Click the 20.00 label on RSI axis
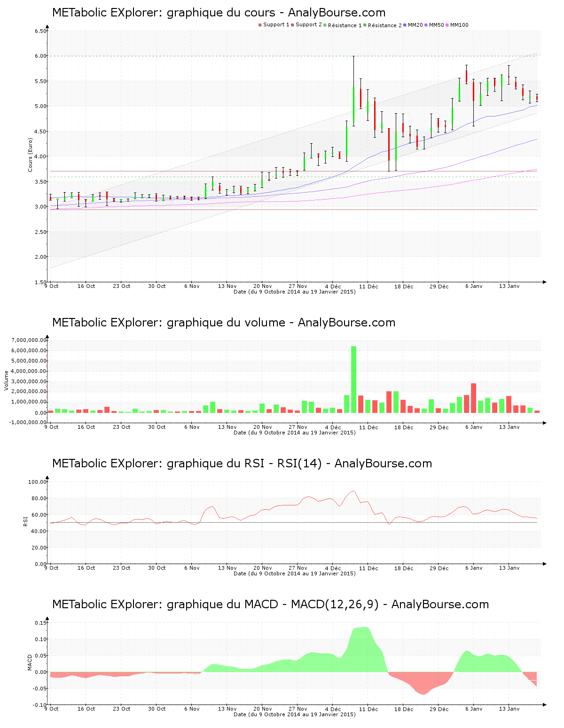This screenshot has width=564, height=728. tap(39, 548)
